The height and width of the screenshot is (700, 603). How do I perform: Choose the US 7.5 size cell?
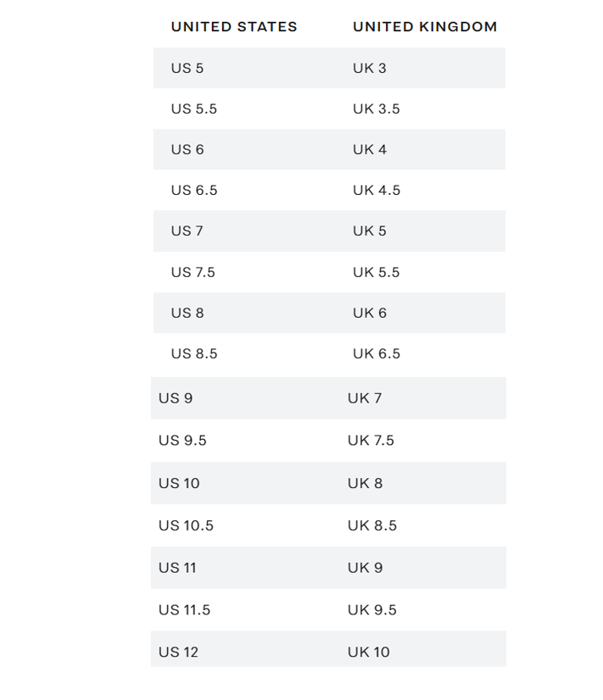pyautogui.click(x=193, y=272)
